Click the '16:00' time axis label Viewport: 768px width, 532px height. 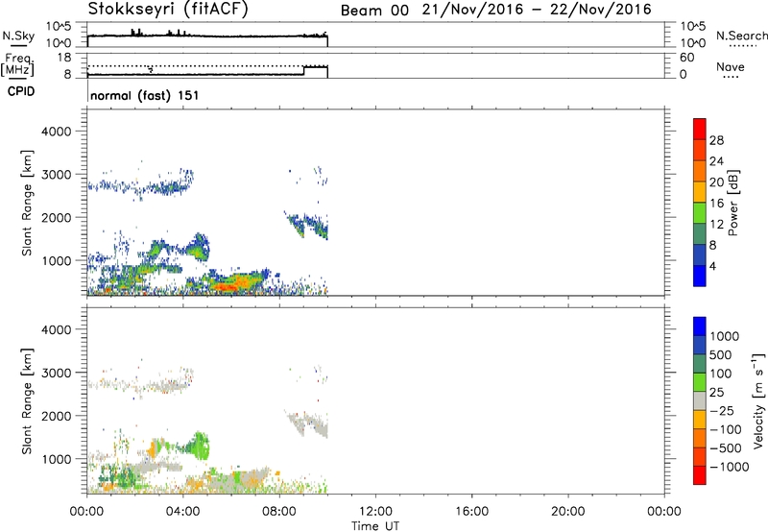(471, 512)
